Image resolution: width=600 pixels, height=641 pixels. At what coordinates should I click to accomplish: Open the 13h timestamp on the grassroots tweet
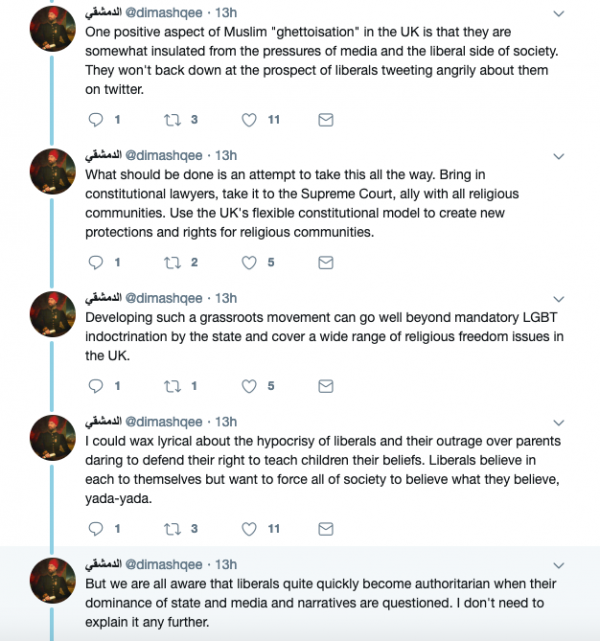tap(226, 298)
